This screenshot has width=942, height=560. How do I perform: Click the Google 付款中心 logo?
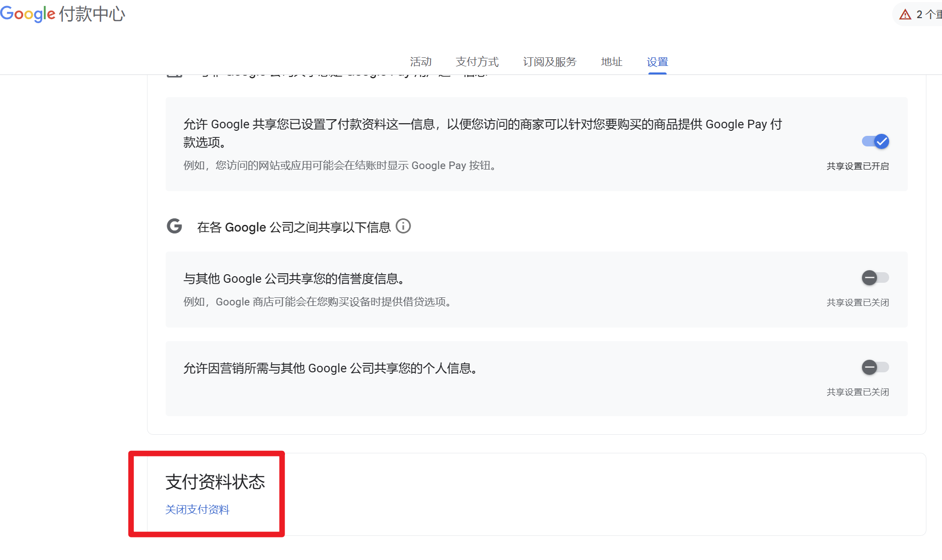tap(62, 14)
